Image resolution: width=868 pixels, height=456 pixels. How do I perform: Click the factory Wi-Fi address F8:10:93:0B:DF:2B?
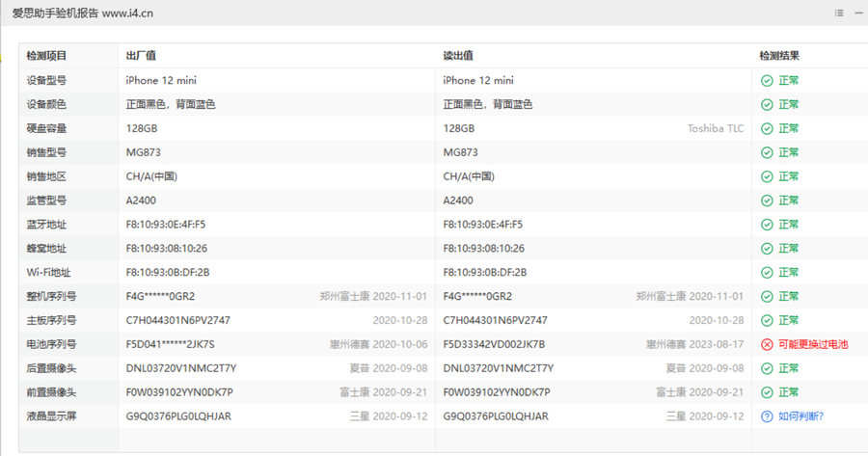[167, 273]
